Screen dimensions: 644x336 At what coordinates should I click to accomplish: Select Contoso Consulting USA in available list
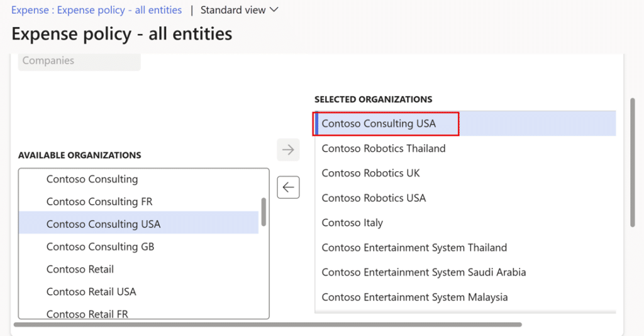click(103, 224)
